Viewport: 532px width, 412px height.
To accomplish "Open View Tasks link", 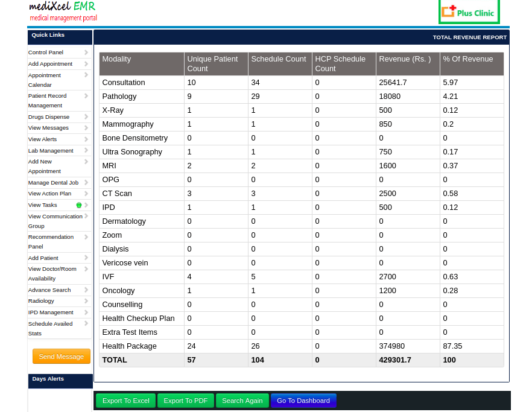I will (x=42, y=205).
